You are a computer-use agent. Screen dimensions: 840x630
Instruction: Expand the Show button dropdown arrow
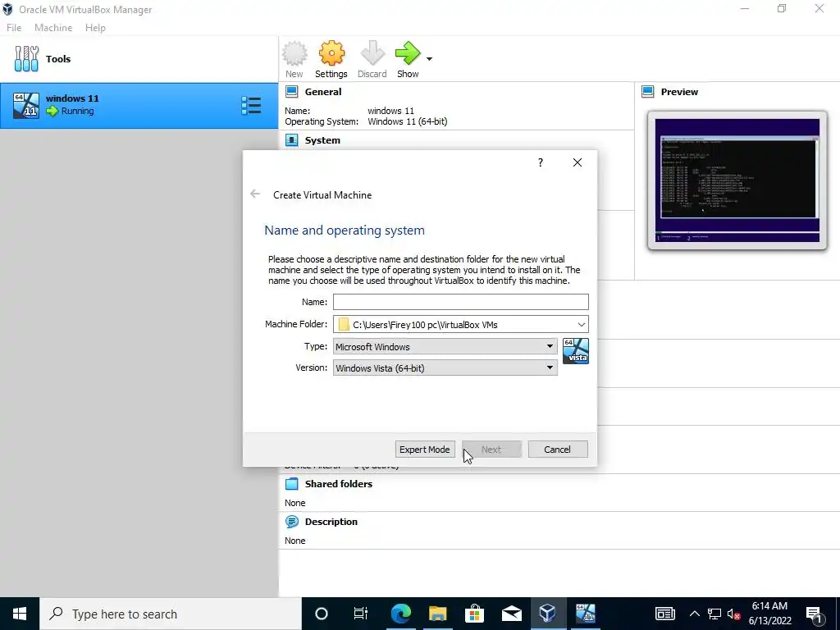pos(429,59)
